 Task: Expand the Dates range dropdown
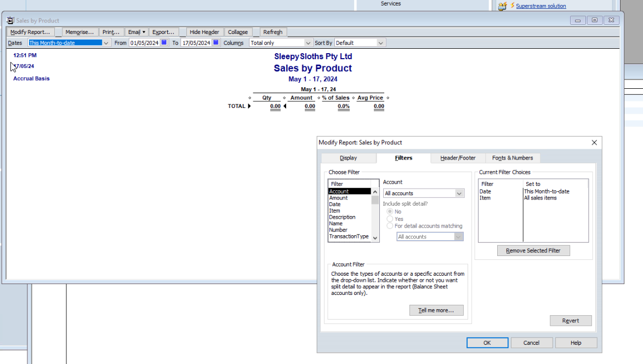click(106, 43)
